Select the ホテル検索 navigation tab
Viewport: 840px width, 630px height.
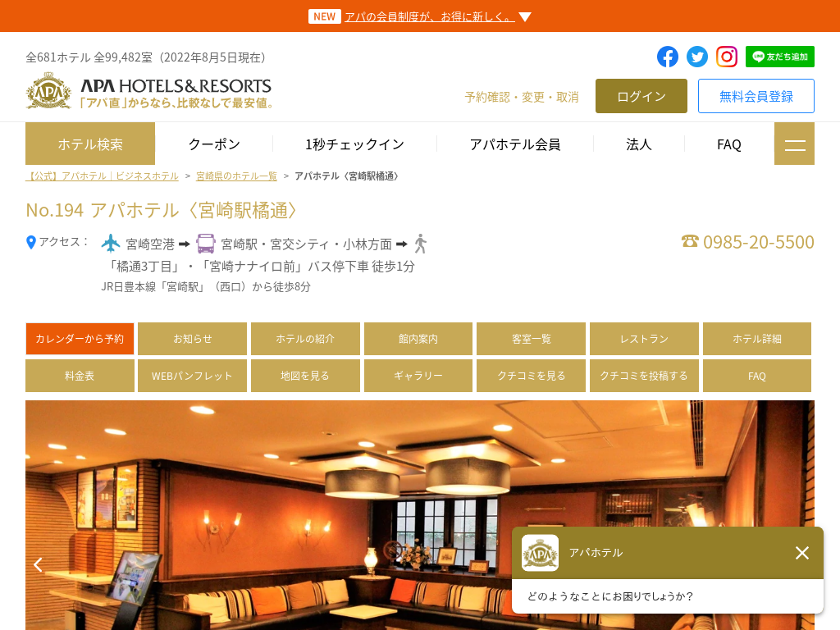[x=90, y=144]
